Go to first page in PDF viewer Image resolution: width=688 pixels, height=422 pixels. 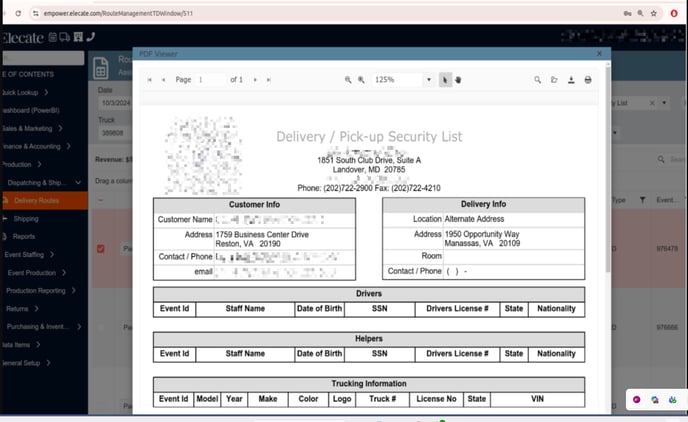[x=149, y=79]
